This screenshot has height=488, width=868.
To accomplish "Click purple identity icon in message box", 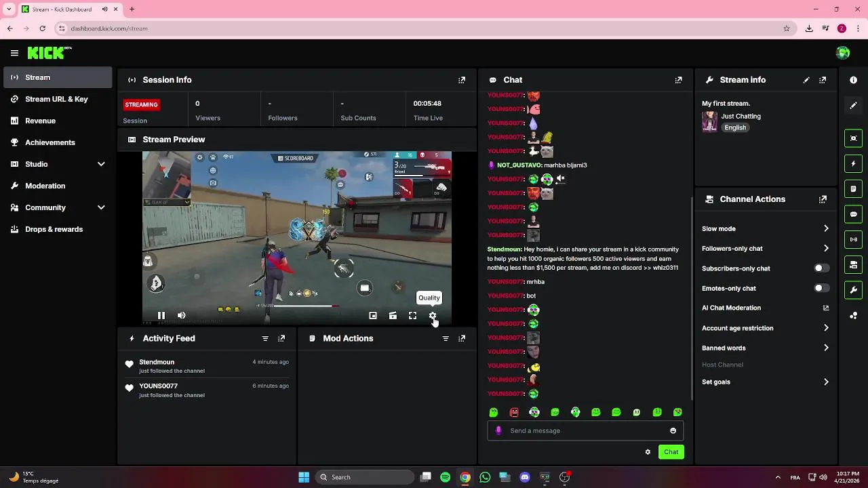I will (x=499, y=430).
